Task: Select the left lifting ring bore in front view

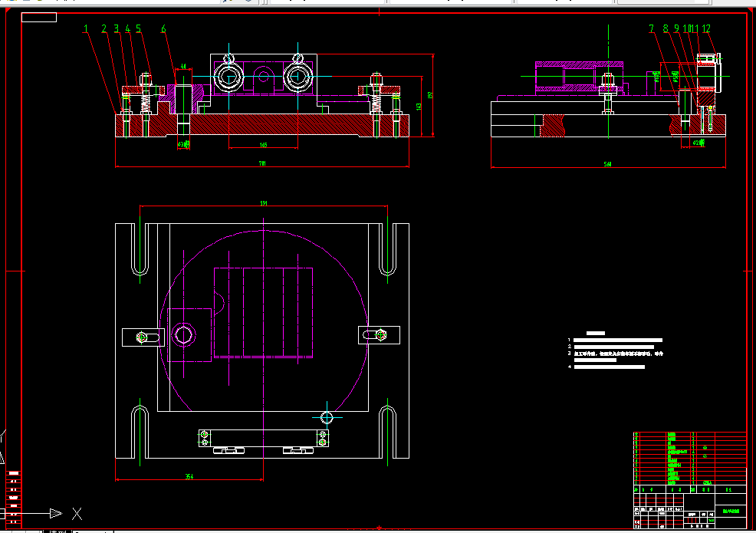Action: pyautogui.click(x=228, y=77)
